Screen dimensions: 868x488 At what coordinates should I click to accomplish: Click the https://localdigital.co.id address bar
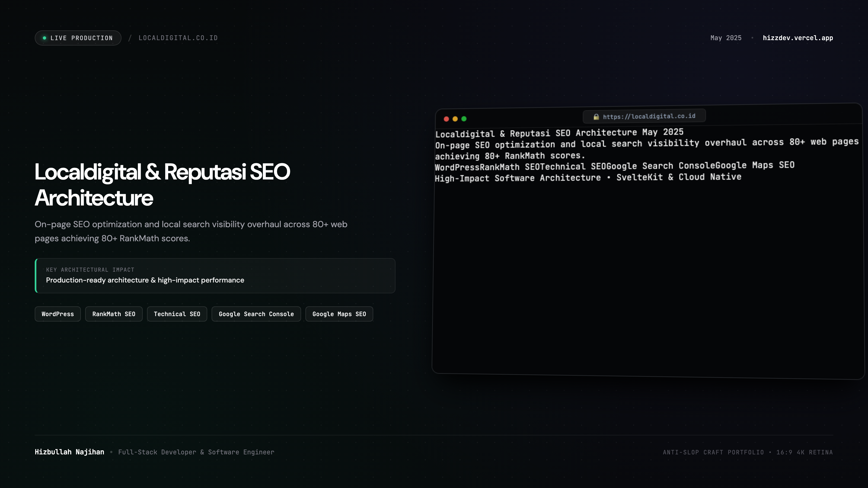(x=644, y=117)
